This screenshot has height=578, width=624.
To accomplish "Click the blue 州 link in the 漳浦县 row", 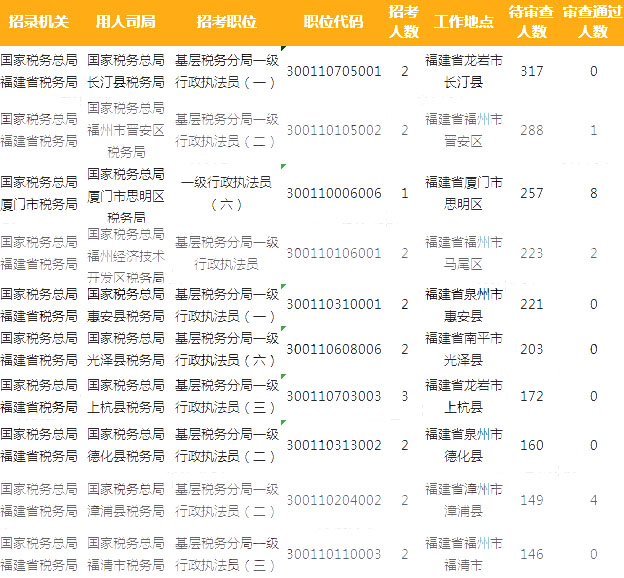I will click(x=485, y=489).
